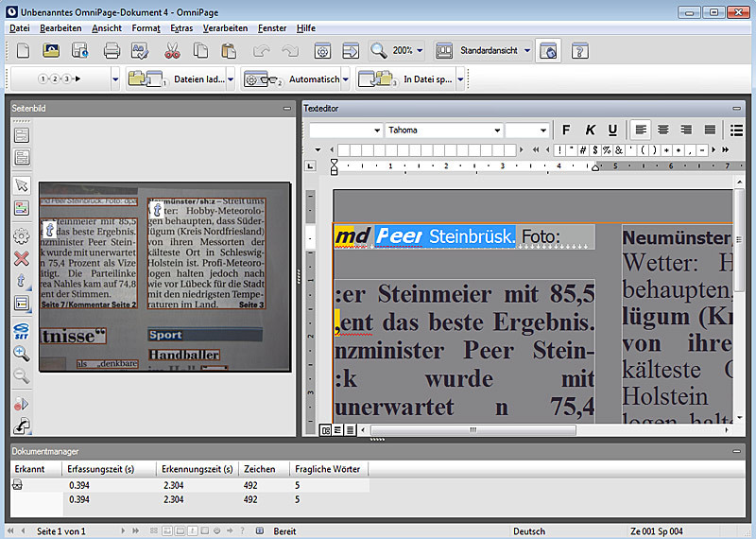The image size is (756, 539).
Task: Open the Extras menu
Action: [x=181, y=28]
